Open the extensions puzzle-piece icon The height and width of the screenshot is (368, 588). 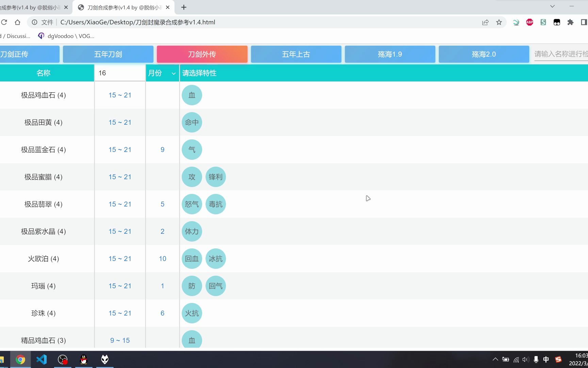(x=570, y=22)
